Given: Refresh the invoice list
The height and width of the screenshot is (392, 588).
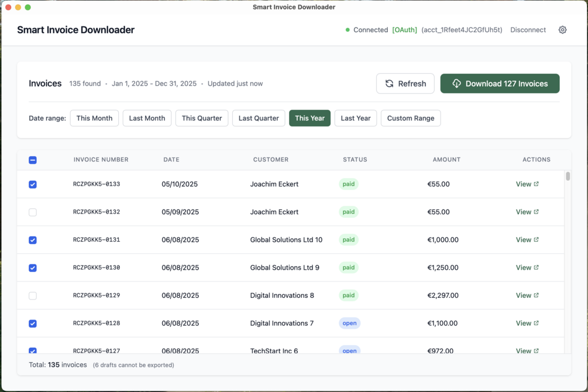Looking at the screenshot, I should coord(405,83).
